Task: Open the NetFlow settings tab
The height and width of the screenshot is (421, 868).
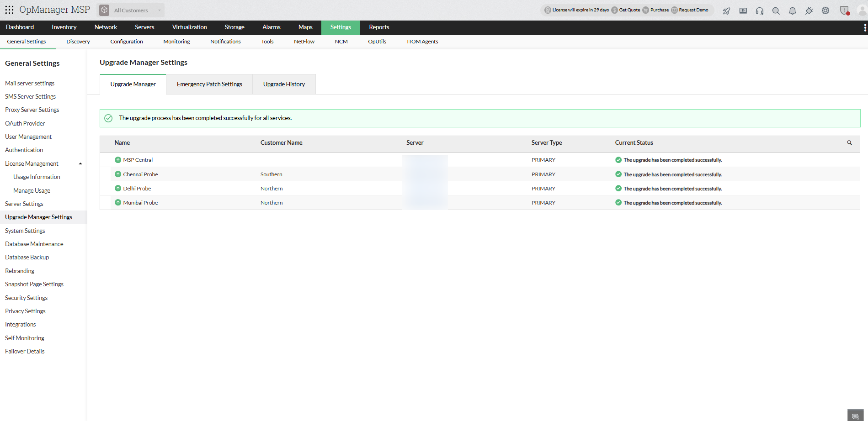Action: [x=304, y=42]
